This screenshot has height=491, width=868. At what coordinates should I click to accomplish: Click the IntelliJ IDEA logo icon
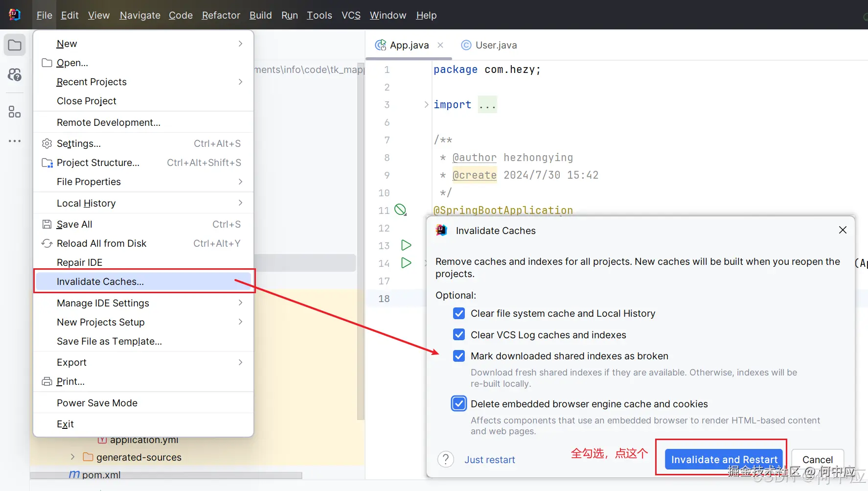point(15,15)
